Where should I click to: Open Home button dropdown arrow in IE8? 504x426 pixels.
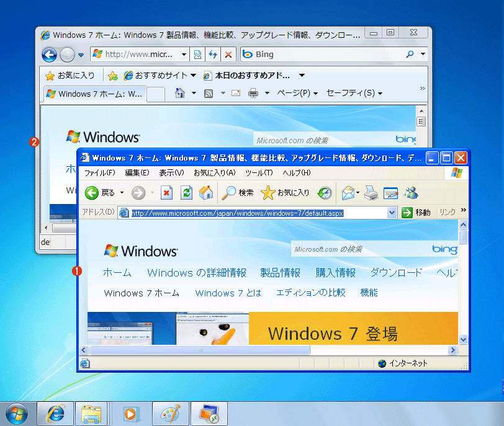(x=194, y=93)
